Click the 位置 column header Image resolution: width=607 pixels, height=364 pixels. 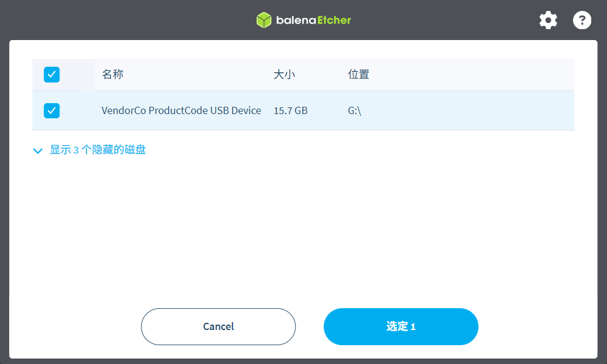click(x=358, y=75)
